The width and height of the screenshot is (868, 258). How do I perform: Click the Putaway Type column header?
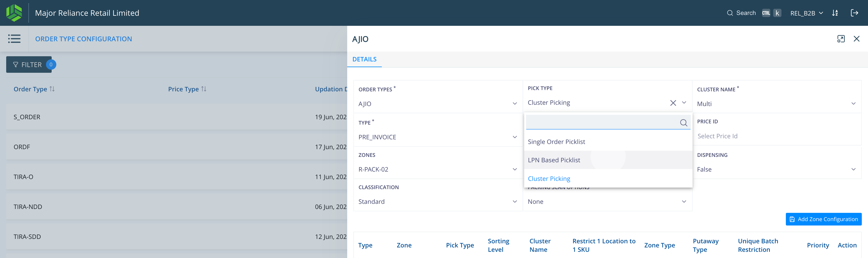click(x=706, y=245)
